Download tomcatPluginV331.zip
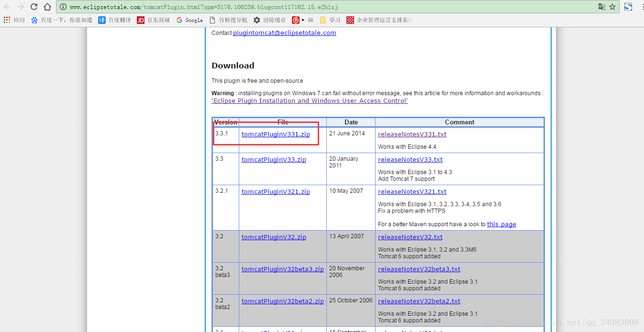 pyautogui.click(x=276, y=134)
